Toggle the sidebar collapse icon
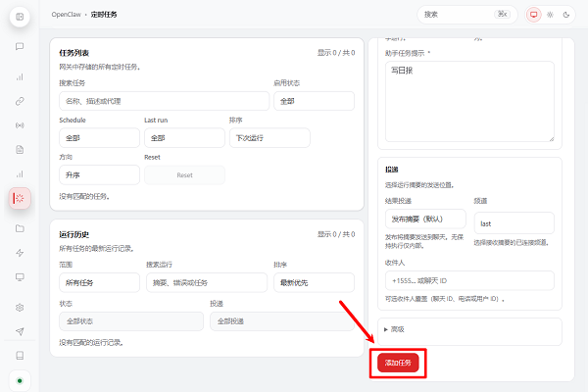Screen dimensions: 588x392 (20, 17)
